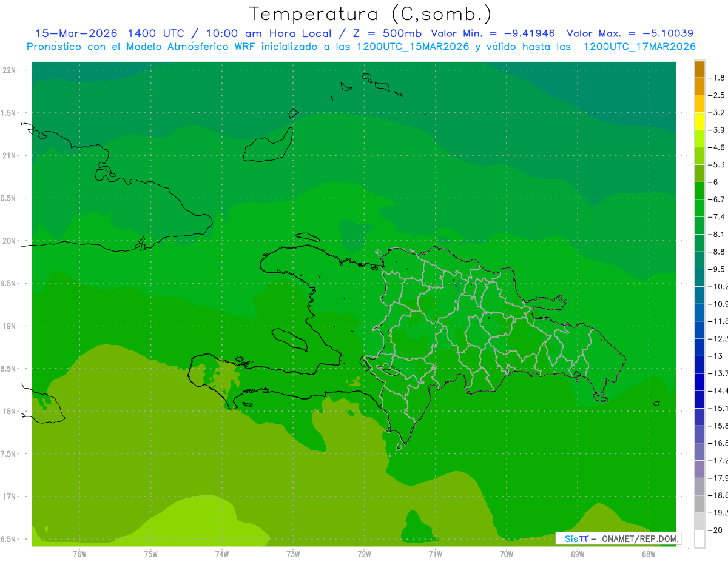This screenshot has width=728, height=562.
Task: Click the "18N" latitude tick label
Action: pyautogui.click(x=10, y=412)
